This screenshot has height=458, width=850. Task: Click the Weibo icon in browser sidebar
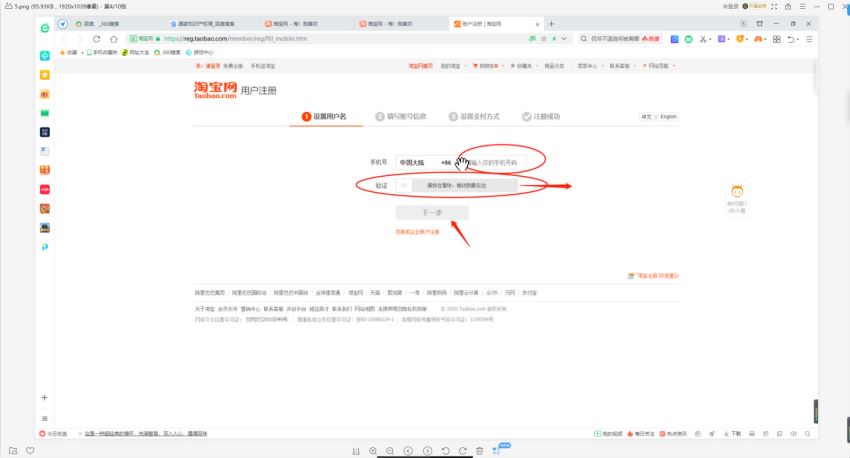click(45, 93)
